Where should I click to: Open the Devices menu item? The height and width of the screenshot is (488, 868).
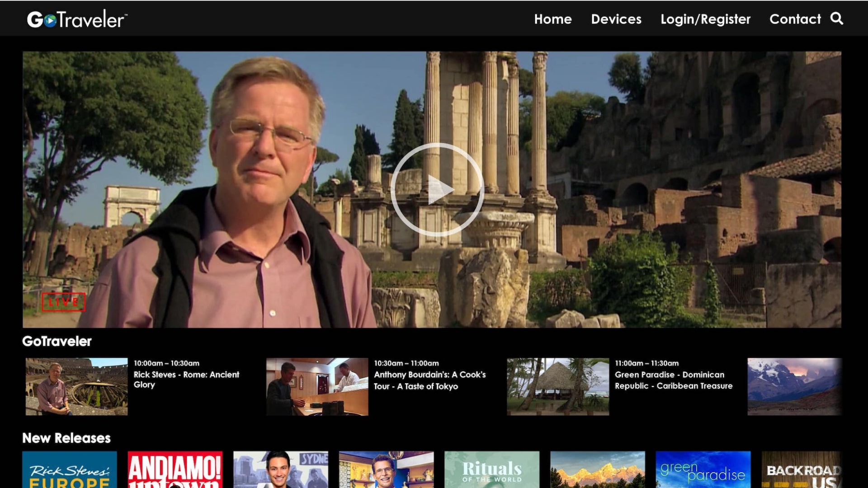[616, 19]
